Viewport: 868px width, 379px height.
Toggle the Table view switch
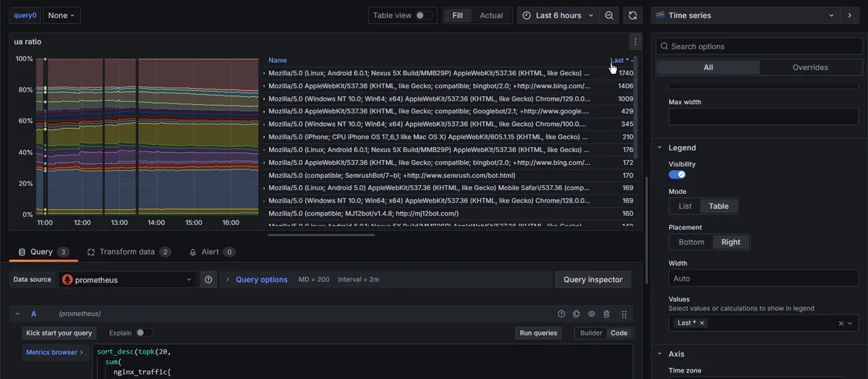tap(424, 15)
